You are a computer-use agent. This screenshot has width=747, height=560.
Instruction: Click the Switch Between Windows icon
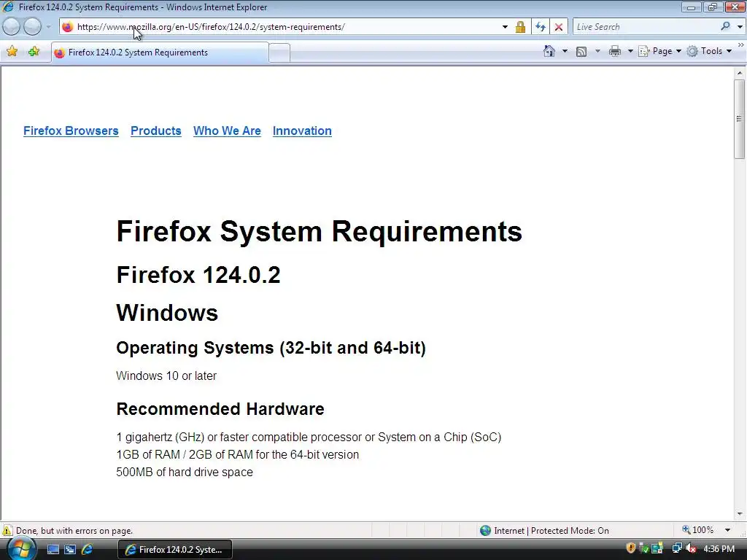pyautogui.click(x=70, y=550)
